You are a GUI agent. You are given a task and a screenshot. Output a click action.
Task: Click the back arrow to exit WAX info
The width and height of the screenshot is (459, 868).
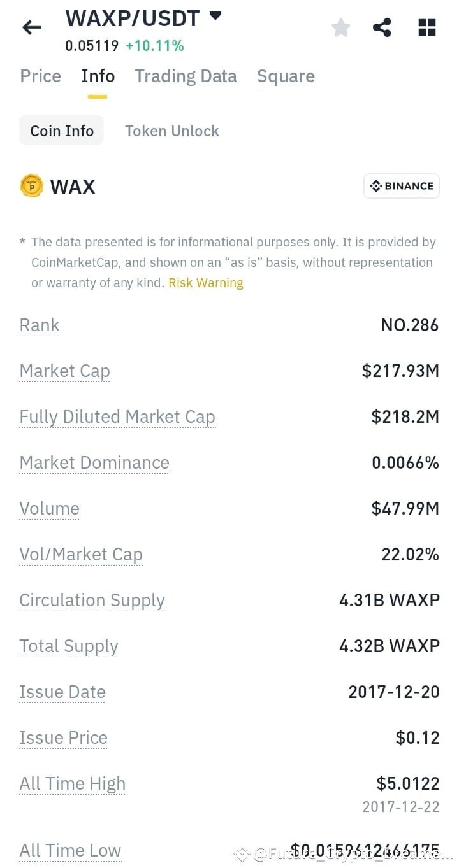pos(31,27)
